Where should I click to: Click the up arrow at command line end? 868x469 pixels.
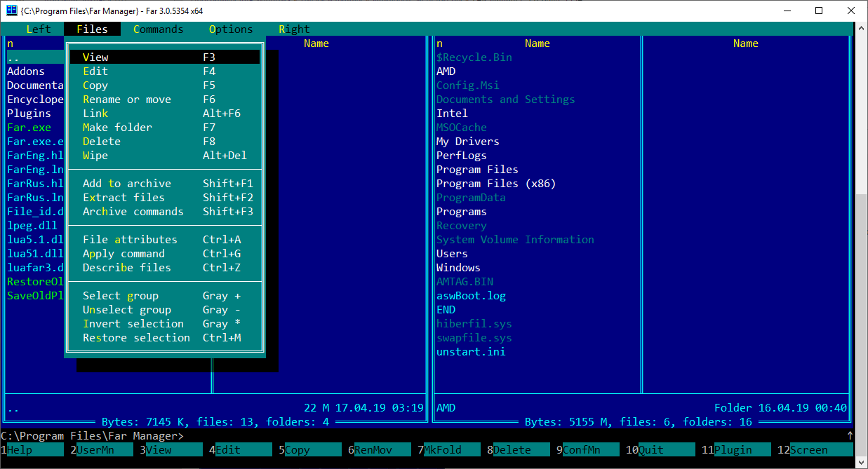click(850, 435)
